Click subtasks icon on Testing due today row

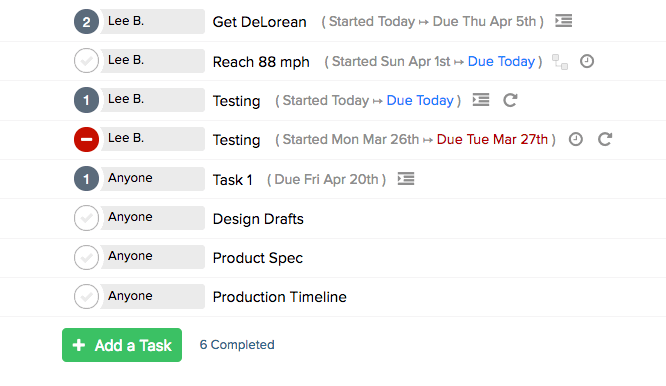[x=481, y=100]
